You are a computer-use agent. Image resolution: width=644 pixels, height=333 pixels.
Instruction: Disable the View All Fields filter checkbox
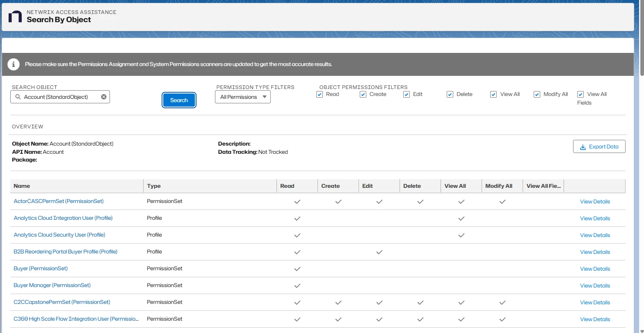pyautogui.click(x=580, y=94)
